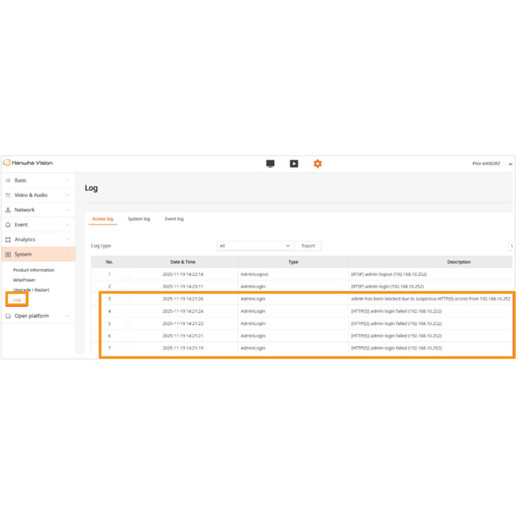Switch to the System log tab
Viewport: 520px width, 520px height.
pos(139,219)
